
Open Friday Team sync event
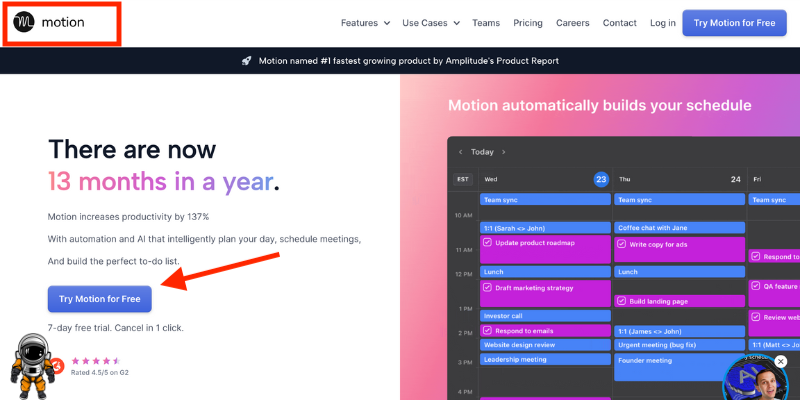pyautogui.click(x=774, y=199)
